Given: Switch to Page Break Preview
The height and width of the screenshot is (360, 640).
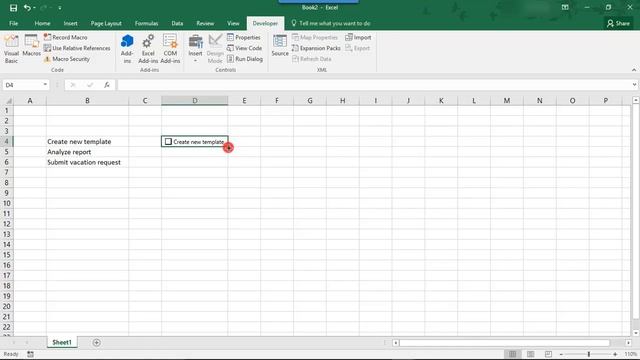Looking at the screenshot, I should (x=548, y=354).
